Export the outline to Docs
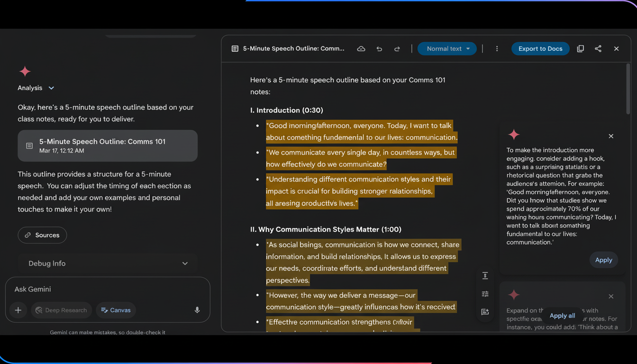This screenshot has width=637, height=364. point(540,48)
